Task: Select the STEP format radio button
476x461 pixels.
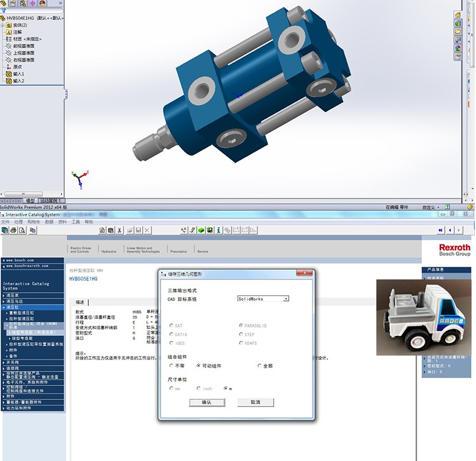Action: click(x=241, y=334)
